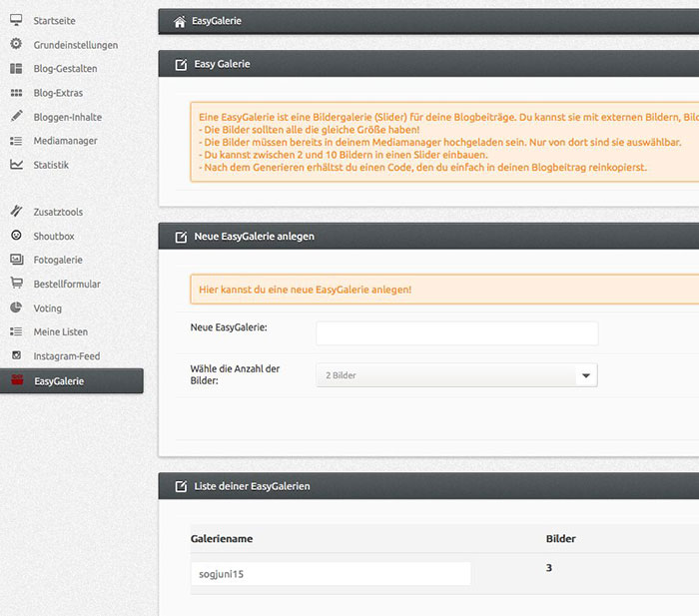Image resolution: width=699 pixels, height=616 pixels.
Task: Open the Startseite menu item
Action: click(x=54, y=21)
